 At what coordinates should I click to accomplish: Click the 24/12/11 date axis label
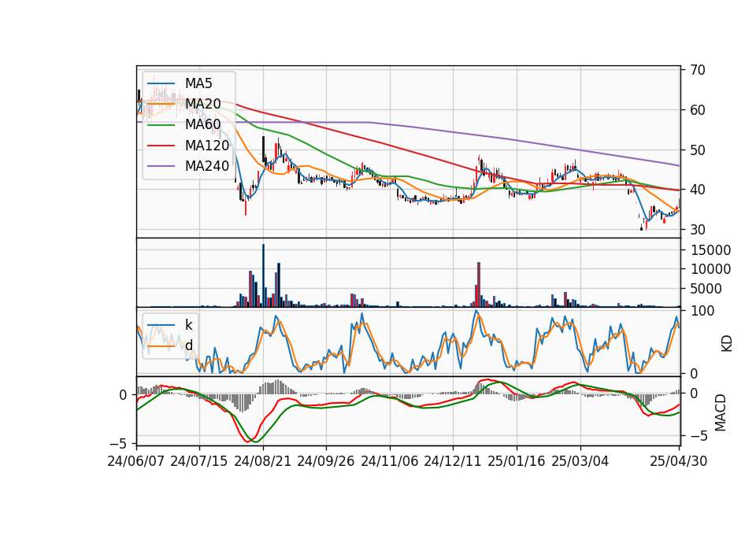point(453,461)
